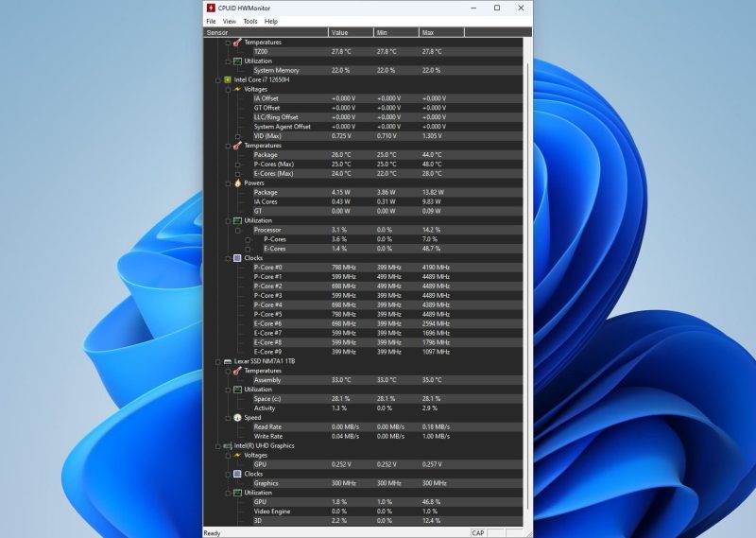Click the flame icon next to Powers
Screen dimensions: 756x538
click(237, 183)
